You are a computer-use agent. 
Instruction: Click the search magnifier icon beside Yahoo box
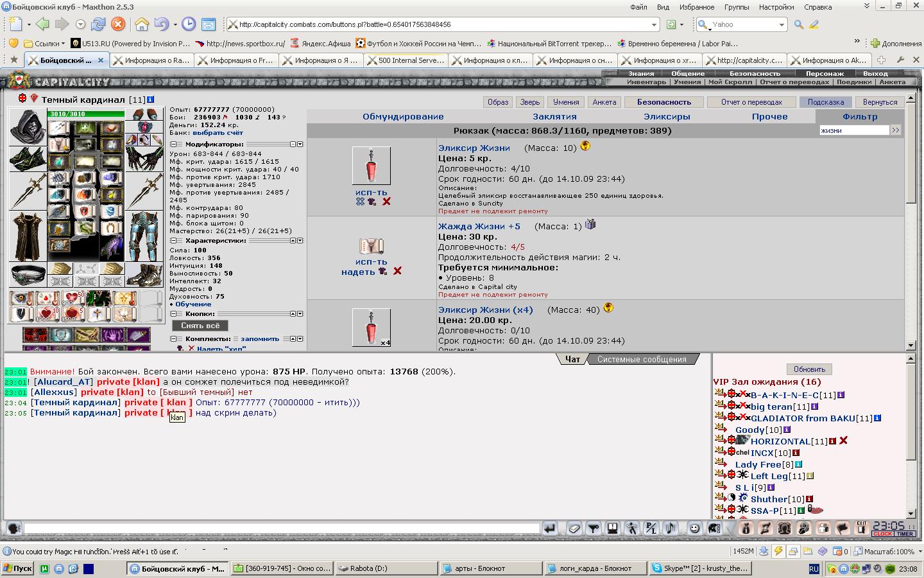798,24
